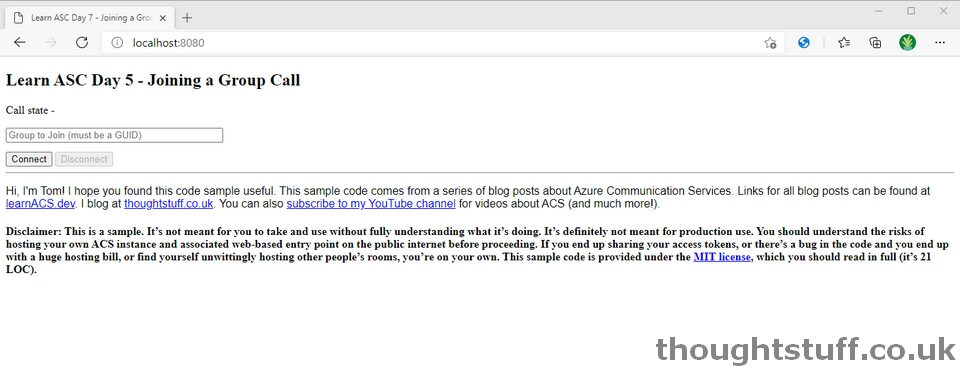The width and height of the screenshot is (960, 367).
Task: Reload the page with the refresh icon
Action: tap(81, 42)
